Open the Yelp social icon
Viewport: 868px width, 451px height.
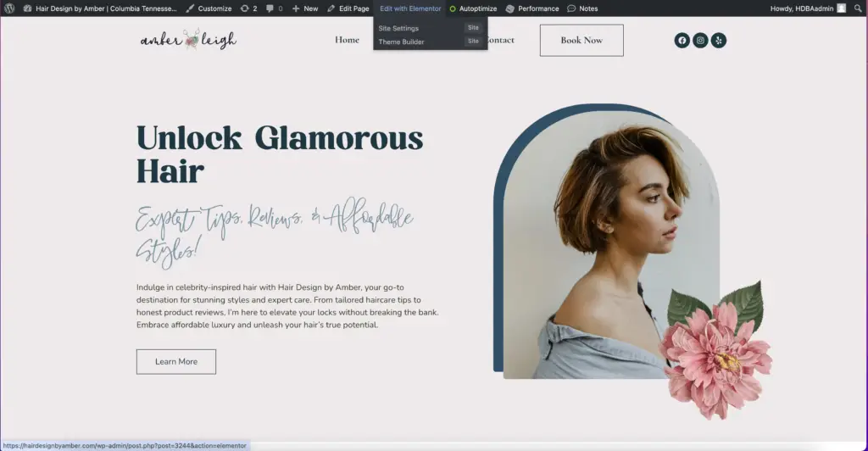(719, 40)
